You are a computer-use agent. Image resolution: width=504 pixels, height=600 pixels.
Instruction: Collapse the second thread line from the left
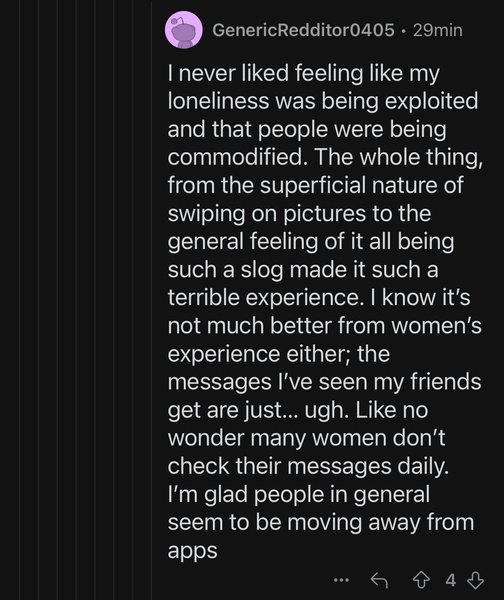coord(39,300)
